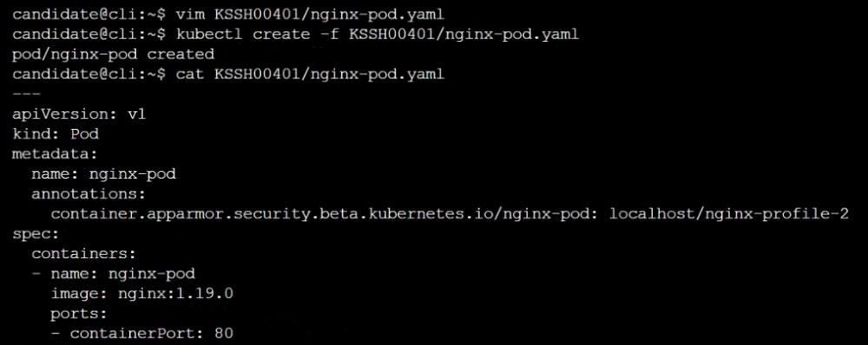The width and height of the screenshot is (868, 345).
Task: Click the 'annotations:' key
Action: [89, 194]
